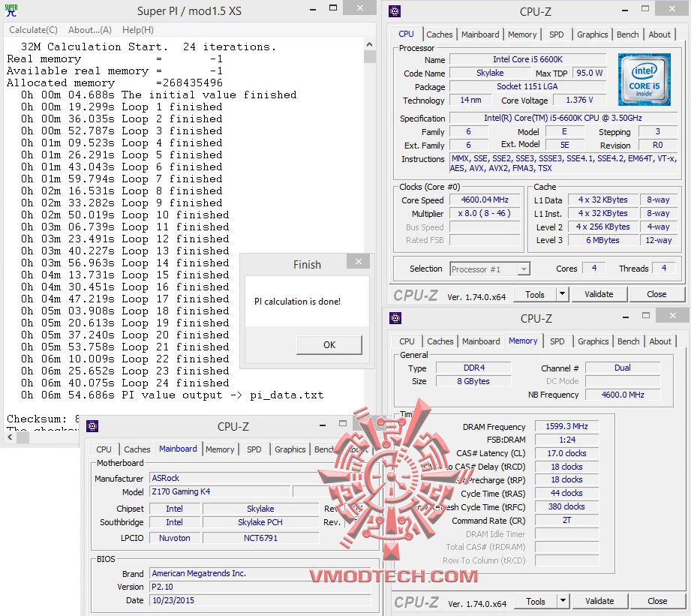This screenshot has width=691, height=616.
Task: Open About...(A) menu in Super PI
Action: [90, 30]
